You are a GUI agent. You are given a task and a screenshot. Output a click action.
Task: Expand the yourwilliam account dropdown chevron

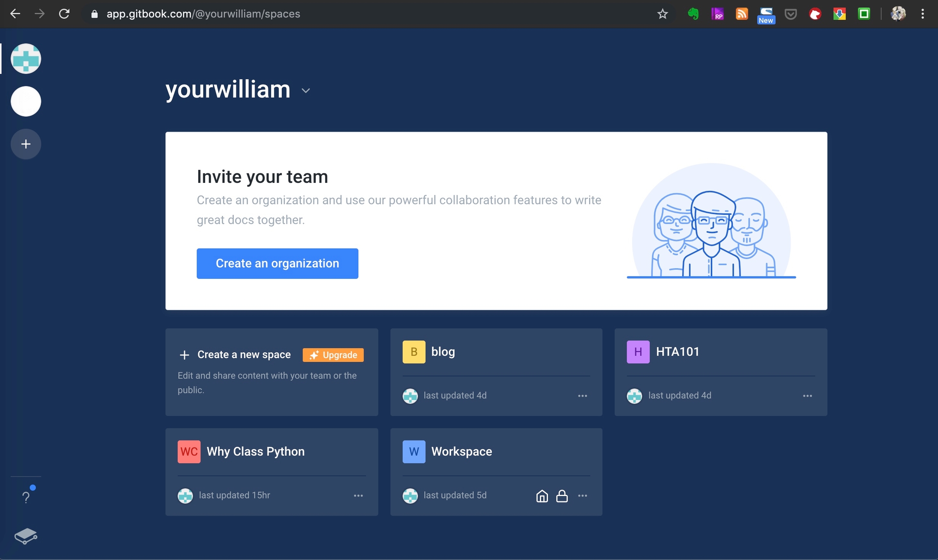point(306,91)
